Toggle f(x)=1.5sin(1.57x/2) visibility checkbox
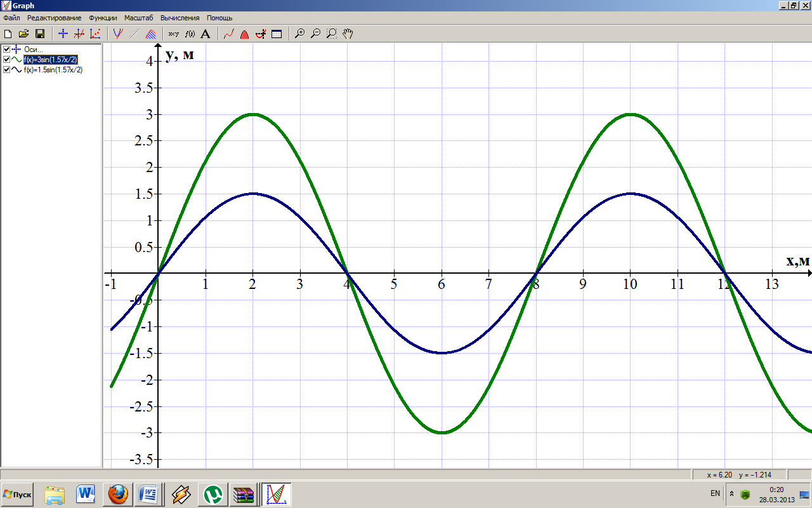 (7, 70)
